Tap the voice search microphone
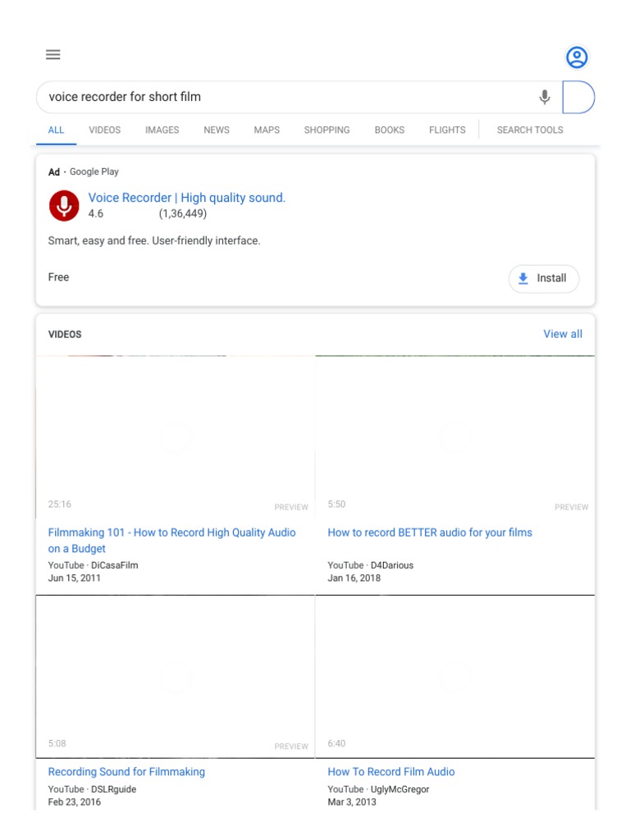The width and height of the screenshot is (630, 840). 545,97
